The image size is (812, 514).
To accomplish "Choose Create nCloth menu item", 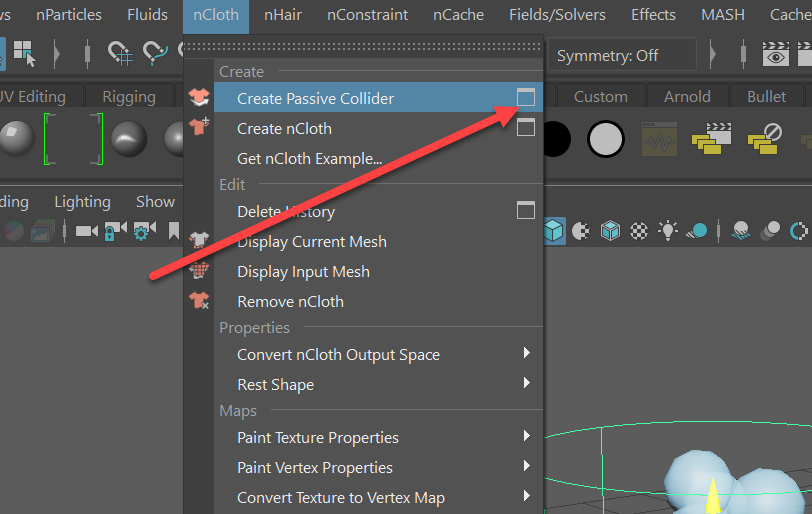I will point(284,128).
